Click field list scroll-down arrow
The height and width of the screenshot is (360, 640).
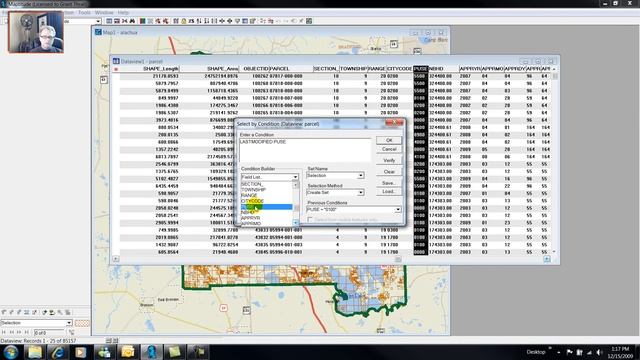(296, 222)
